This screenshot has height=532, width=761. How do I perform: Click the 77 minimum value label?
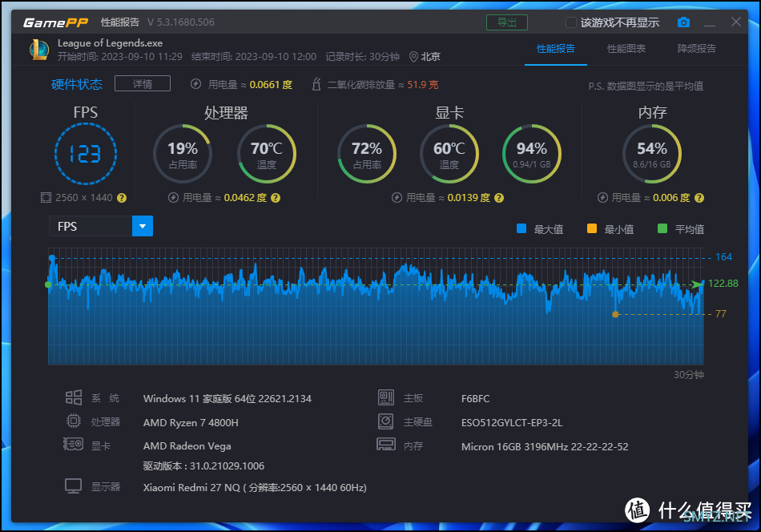[x=721, y=314]
